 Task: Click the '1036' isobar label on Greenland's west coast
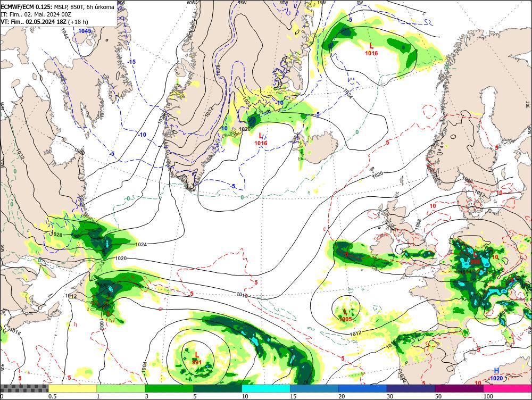[162, 117]
